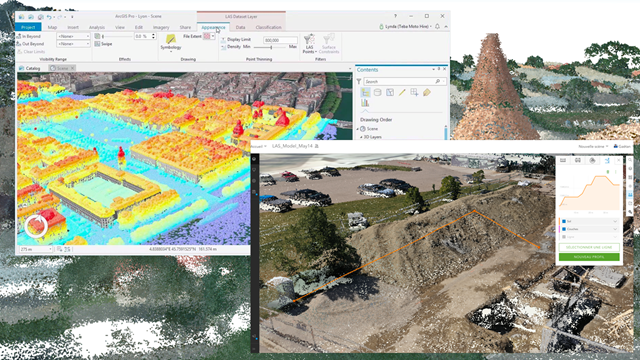Select the area measurement tool icon in profile panel
640x360 pixels.
point(578,160)
